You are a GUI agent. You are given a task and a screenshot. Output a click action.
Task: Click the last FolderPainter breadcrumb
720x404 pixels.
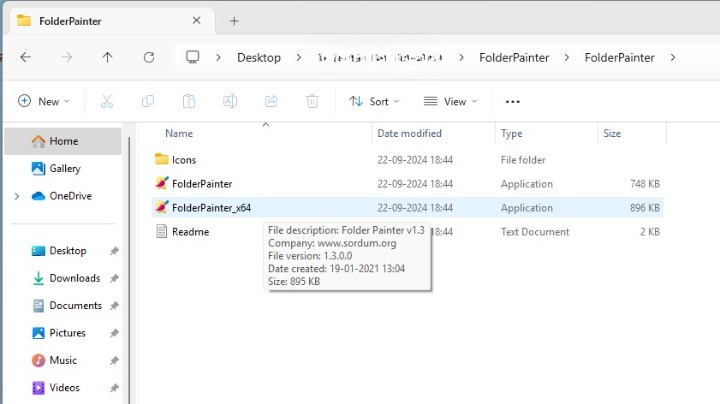coord(619,57)
